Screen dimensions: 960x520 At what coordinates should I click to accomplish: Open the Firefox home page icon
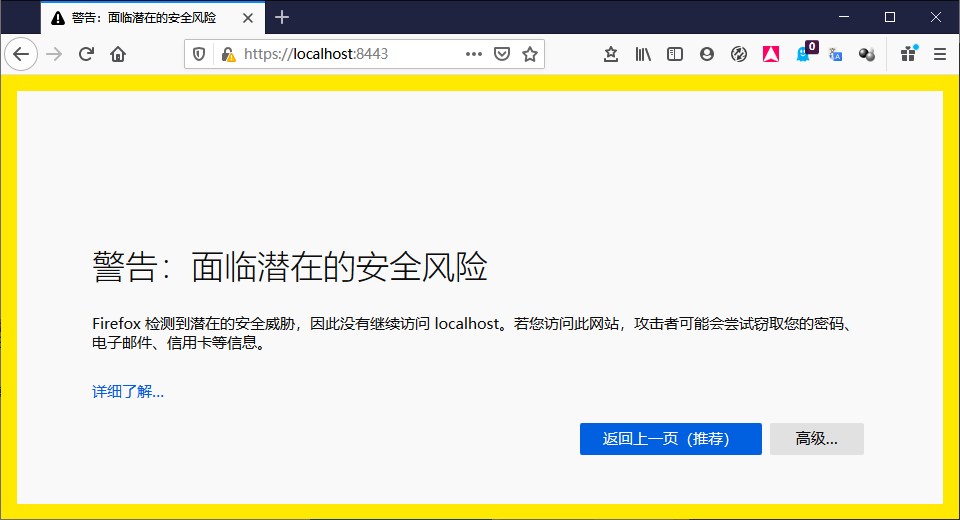118,55
